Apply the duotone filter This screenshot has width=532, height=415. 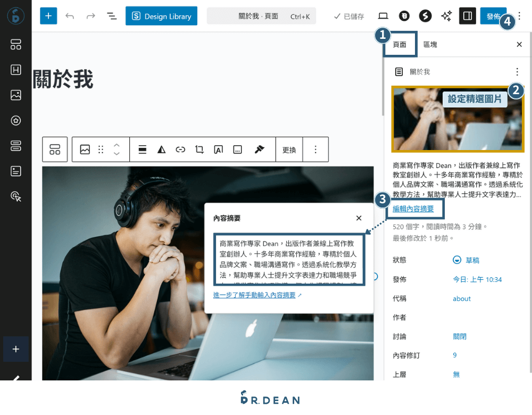point(162,150)
